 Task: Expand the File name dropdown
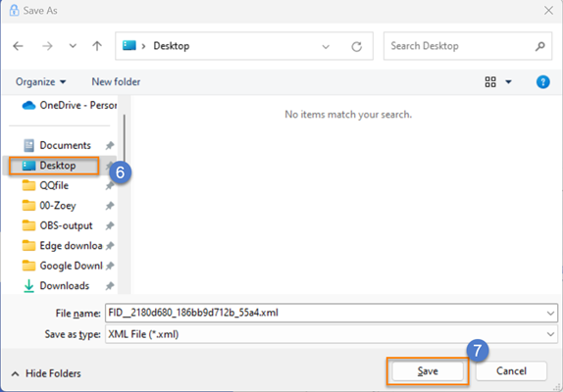(x=550, y=313)
